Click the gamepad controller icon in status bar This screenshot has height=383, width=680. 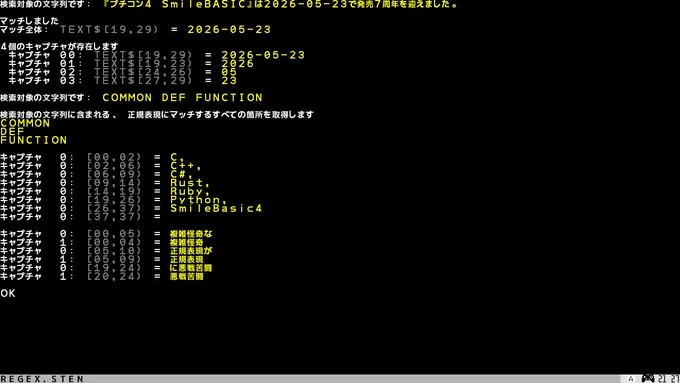[647, 379]
